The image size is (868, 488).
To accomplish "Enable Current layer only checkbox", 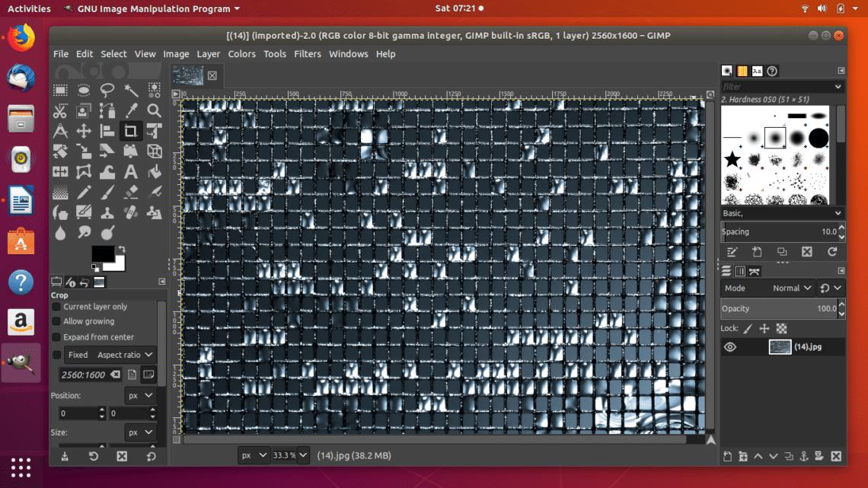I will pyautogui.click(x=56, y=307).
